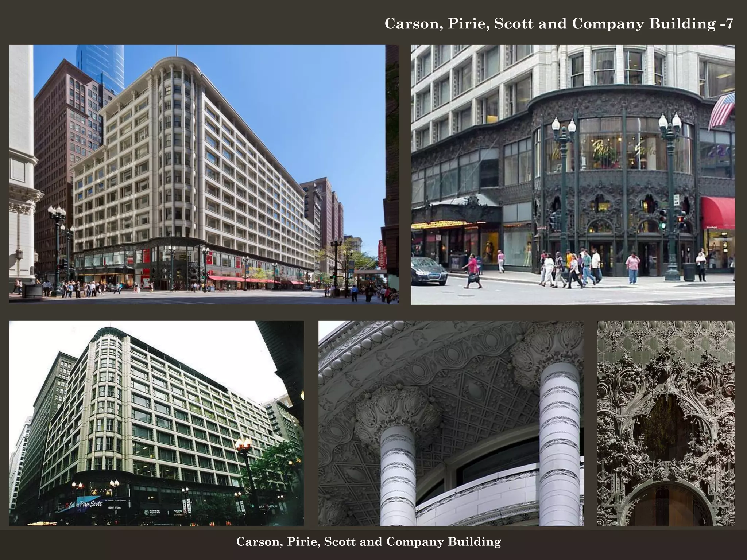Click the red awning in top-right photo
747x560 pixels.
[x=717, y=213]
